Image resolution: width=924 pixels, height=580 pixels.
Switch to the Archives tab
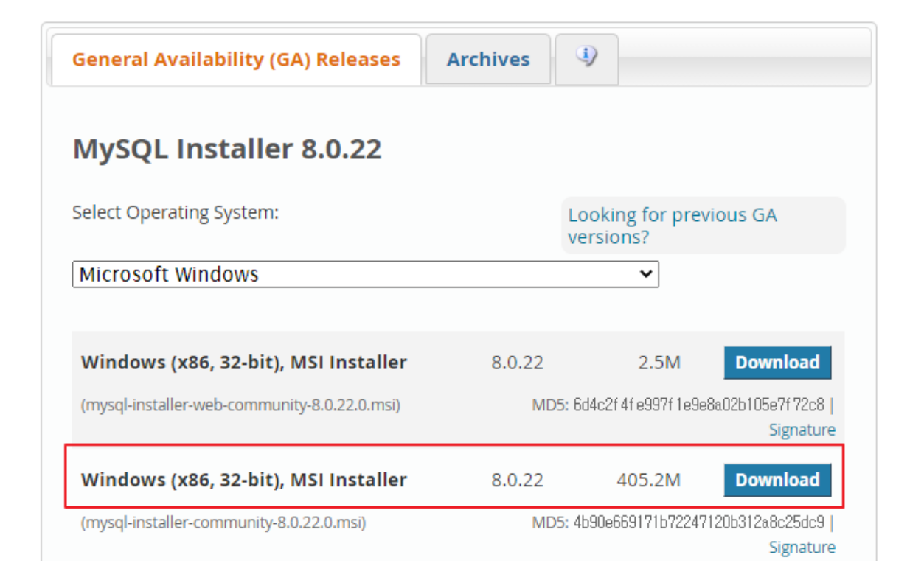click(488, 59)
